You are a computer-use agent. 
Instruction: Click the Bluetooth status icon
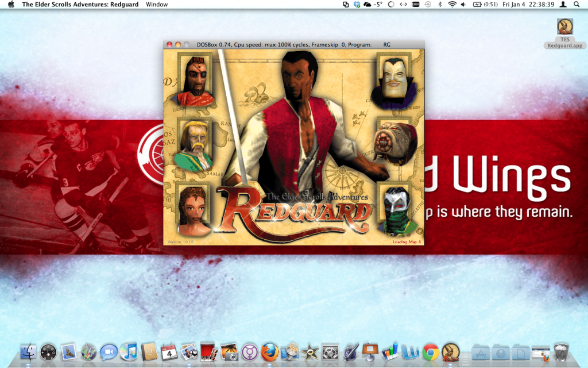pyautogui.click(x=440, y=5)
